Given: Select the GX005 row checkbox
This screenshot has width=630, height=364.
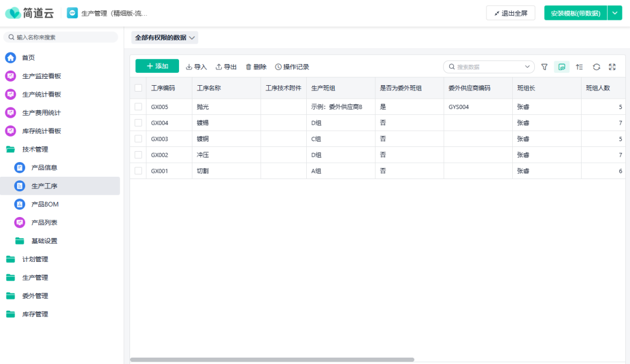Looking at the screenshot, I should (x=138, y=107).
